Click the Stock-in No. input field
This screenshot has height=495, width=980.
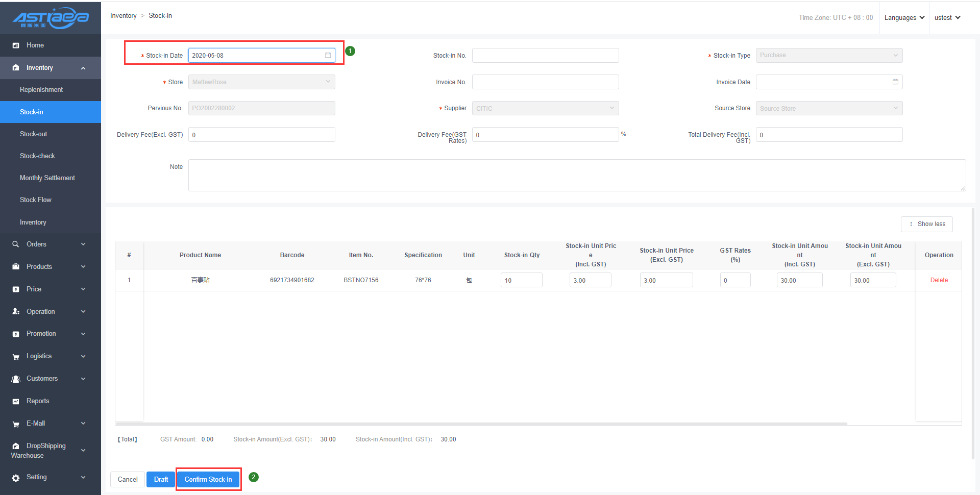click(x=545, y=55)
